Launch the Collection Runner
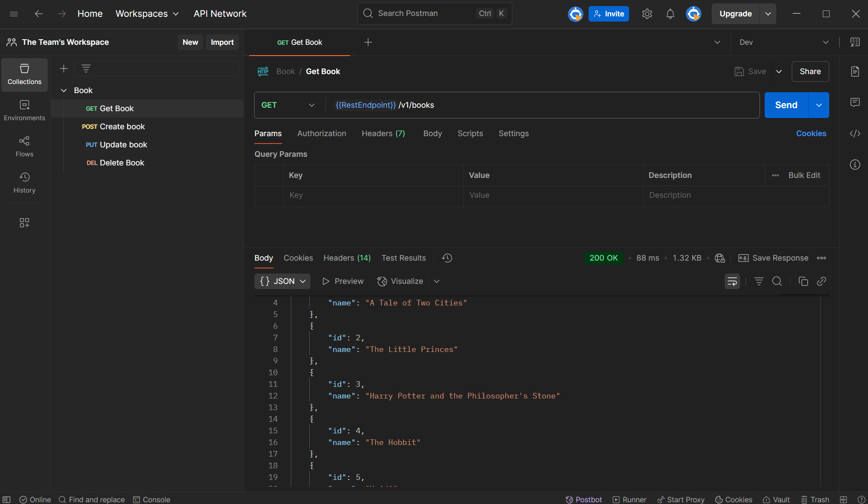 (630, 499)
